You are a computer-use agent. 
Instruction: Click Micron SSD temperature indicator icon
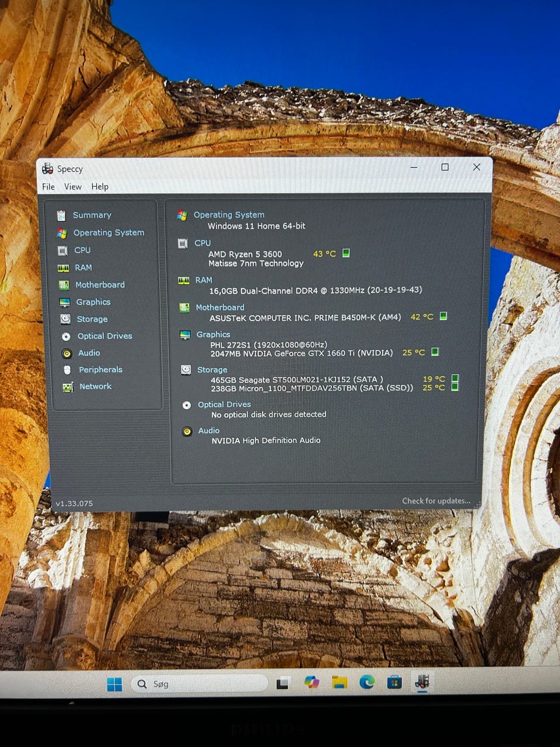455,387
